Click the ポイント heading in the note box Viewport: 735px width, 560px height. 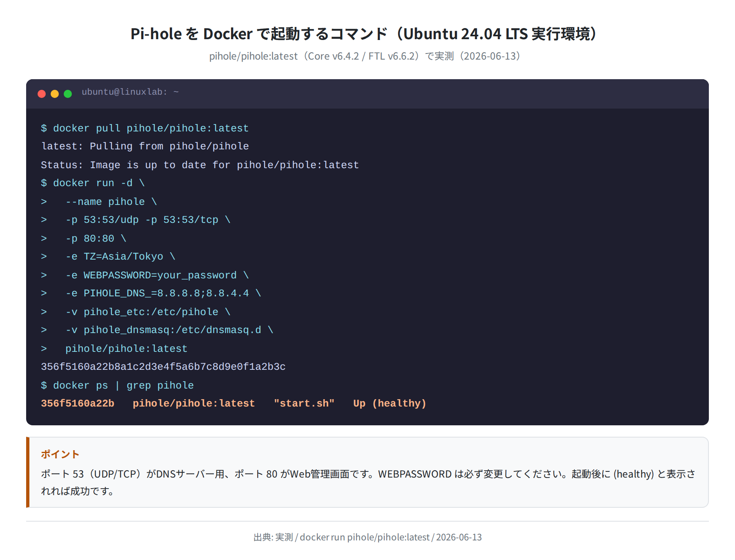click(60, 454)
